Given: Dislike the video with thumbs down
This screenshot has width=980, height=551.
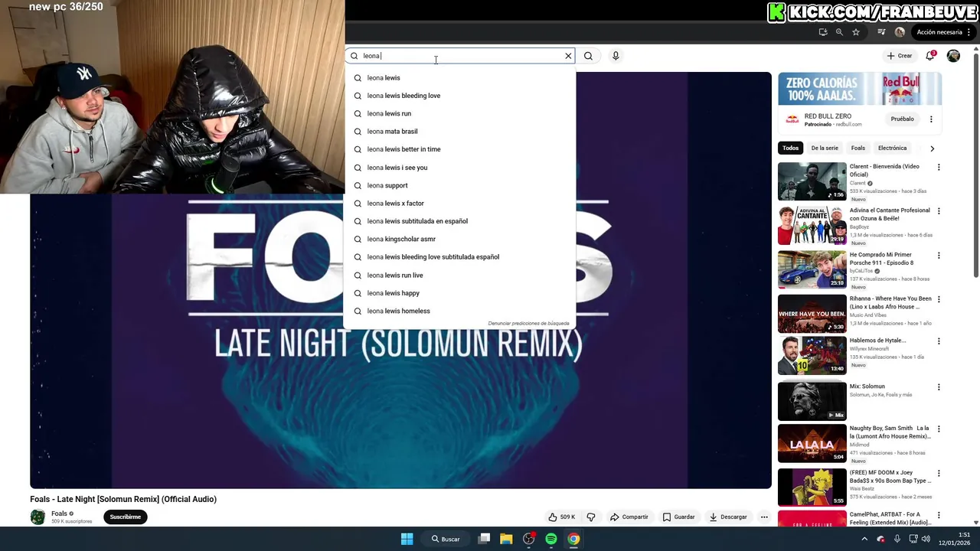Looking at the screenshot, I should pyautogui.click(x=591, y=517).
